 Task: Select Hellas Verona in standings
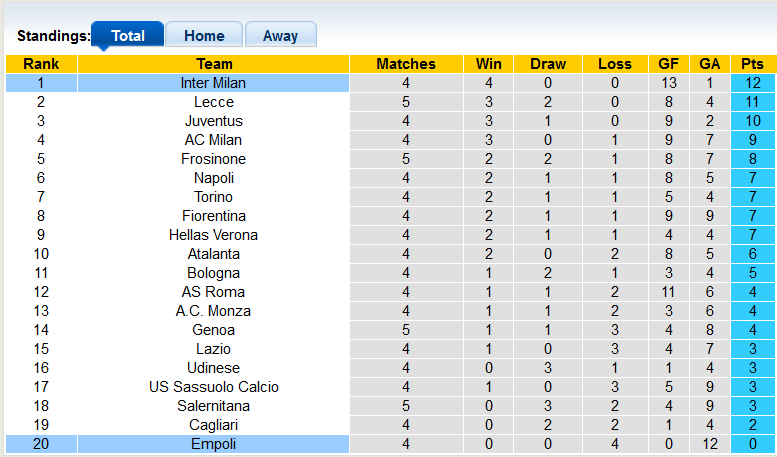click(213, 235)
